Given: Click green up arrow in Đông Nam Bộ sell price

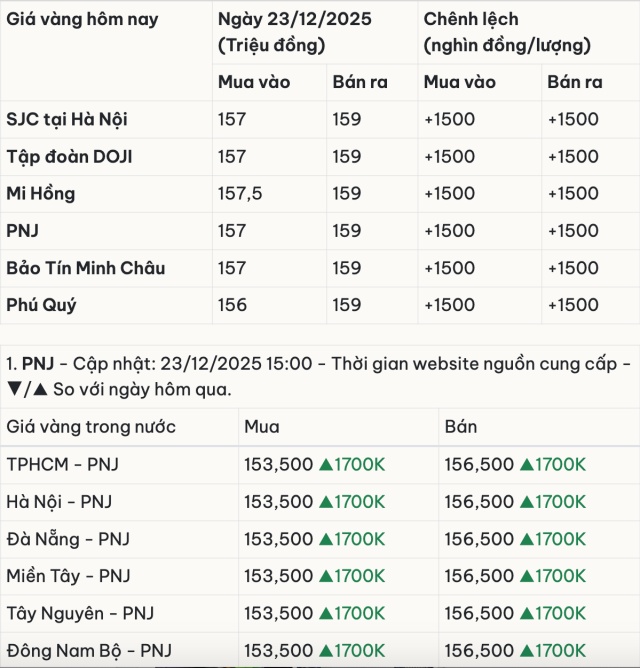Looking at the screenshot, I should 526,650.
